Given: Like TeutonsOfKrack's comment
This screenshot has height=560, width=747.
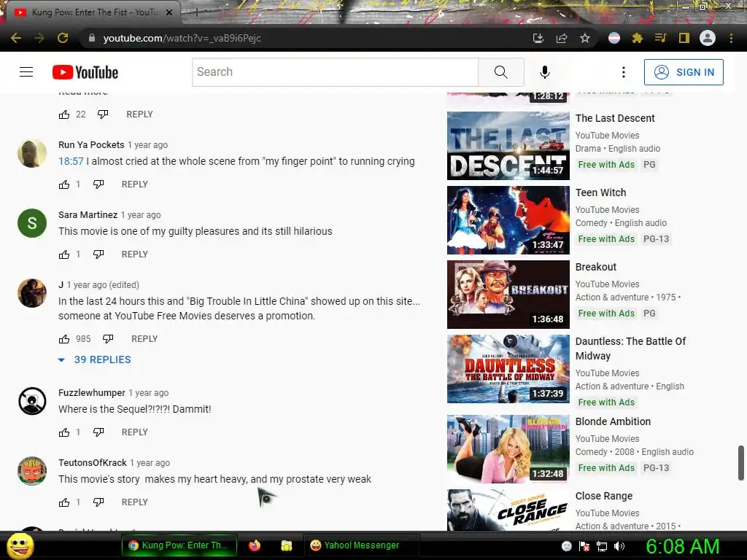Looking at the screenshot, I should click(64, 502).
